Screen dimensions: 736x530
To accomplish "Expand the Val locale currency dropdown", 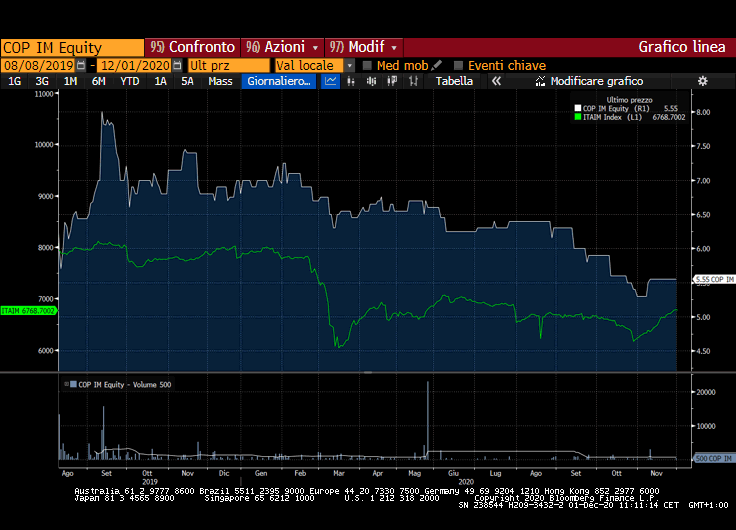I will click(x=350, y=65).
